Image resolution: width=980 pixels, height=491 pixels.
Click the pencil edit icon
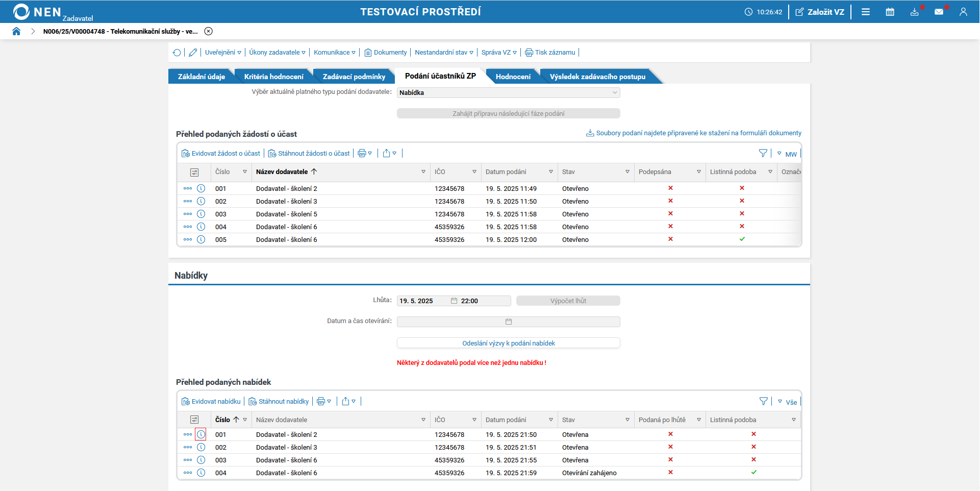tap(193, 53)
